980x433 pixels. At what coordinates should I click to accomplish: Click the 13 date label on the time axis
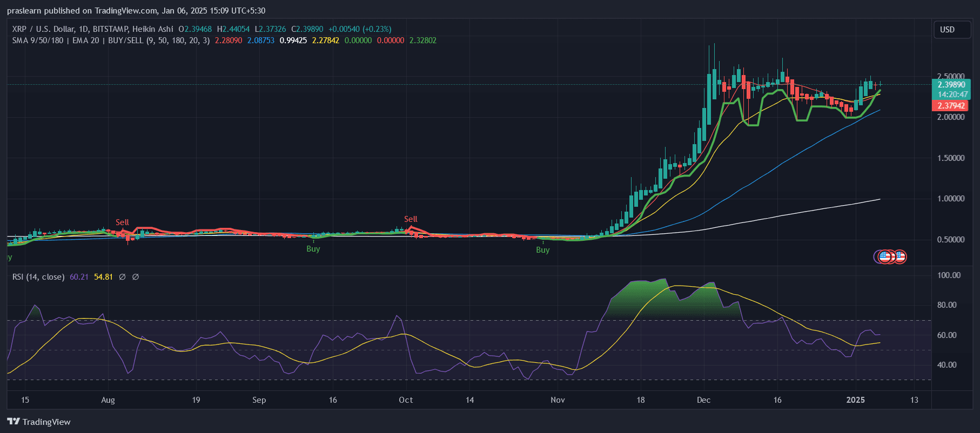914,400
